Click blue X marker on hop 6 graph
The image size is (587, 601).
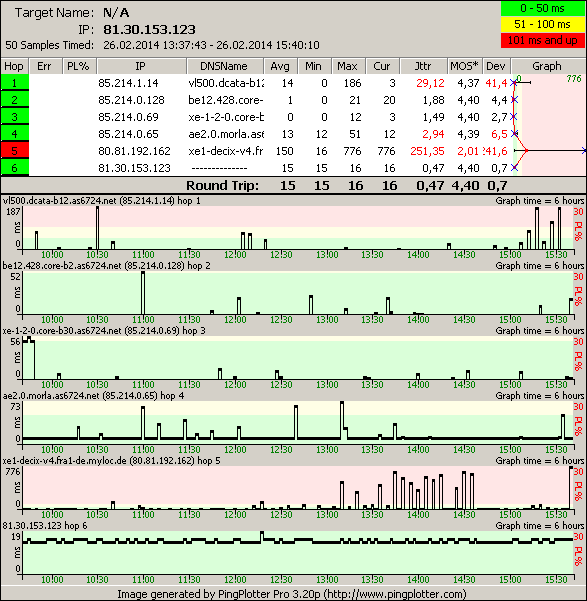[515, 167]
